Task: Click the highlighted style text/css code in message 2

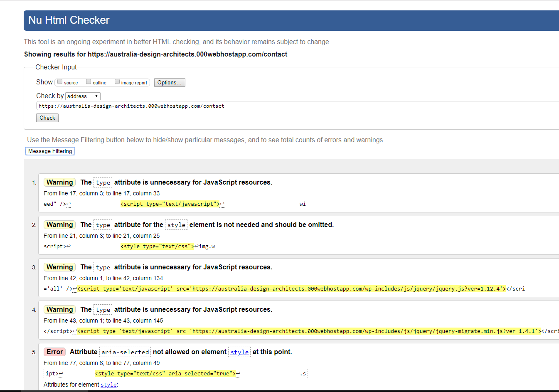Action: (157, 247)
